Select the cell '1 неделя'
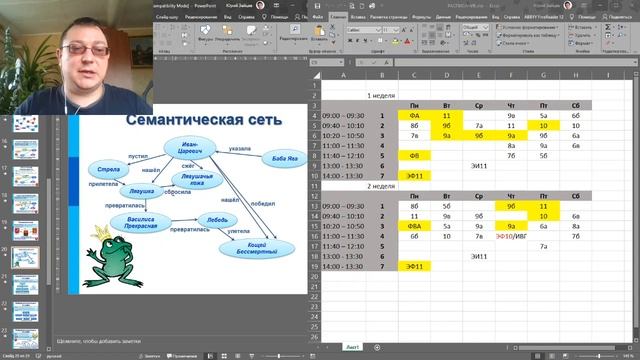 click(x=382, y=96)
